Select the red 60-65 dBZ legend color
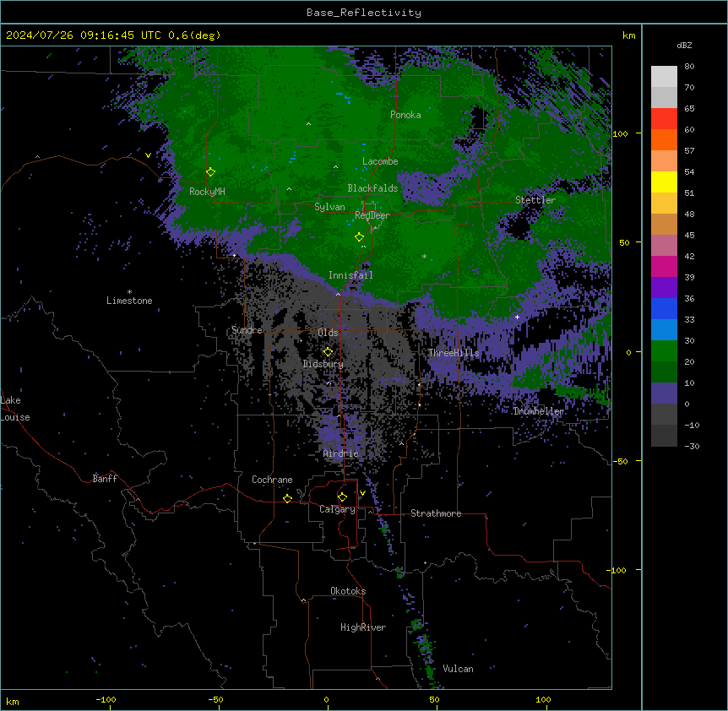This screenshot has height=711, width=728. [x=664, y=119]
